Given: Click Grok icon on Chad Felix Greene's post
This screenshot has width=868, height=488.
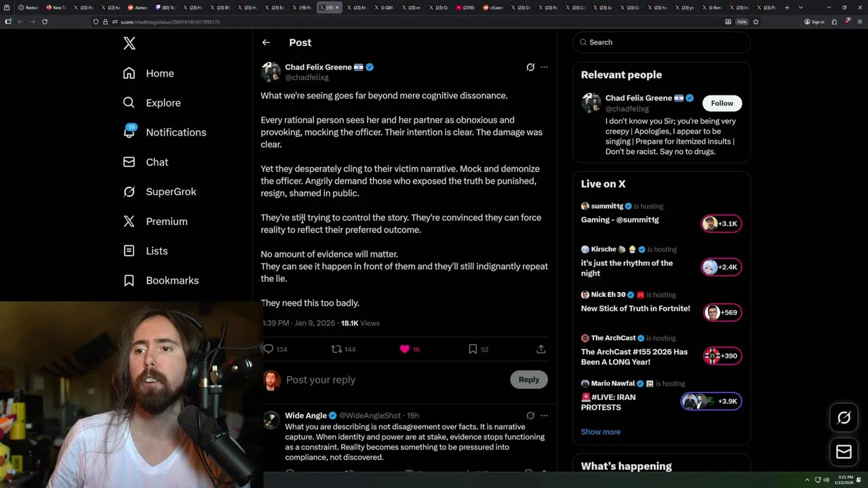Looking at the screenshot, I should 530,67.
